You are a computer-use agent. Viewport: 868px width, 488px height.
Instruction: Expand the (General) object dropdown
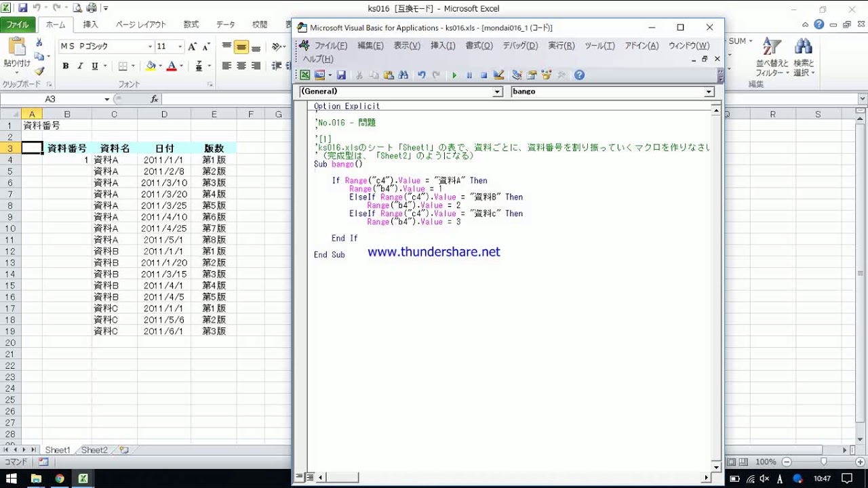[x=497, y=91]
